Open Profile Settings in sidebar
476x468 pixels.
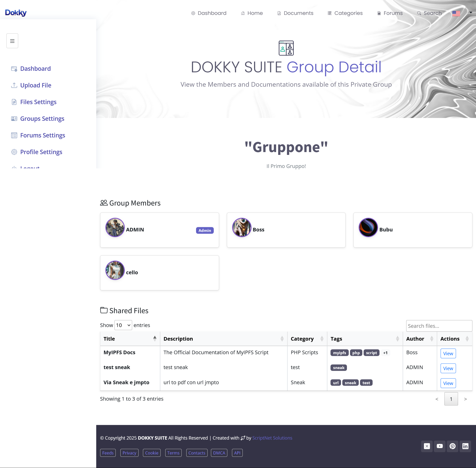(x=41, y=152)
